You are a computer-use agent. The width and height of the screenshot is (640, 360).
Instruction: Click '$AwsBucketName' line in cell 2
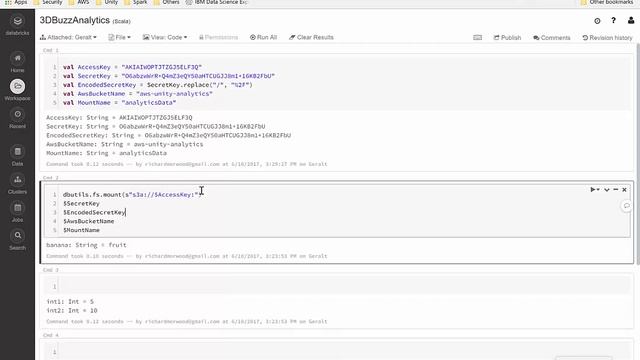89,221
